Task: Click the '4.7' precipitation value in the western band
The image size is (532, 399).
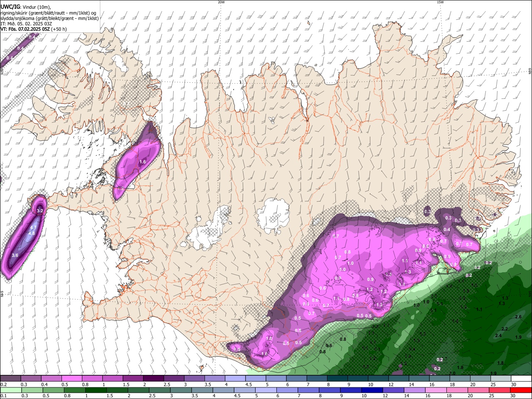Action: pyautogui.click(x=33, y=227)
